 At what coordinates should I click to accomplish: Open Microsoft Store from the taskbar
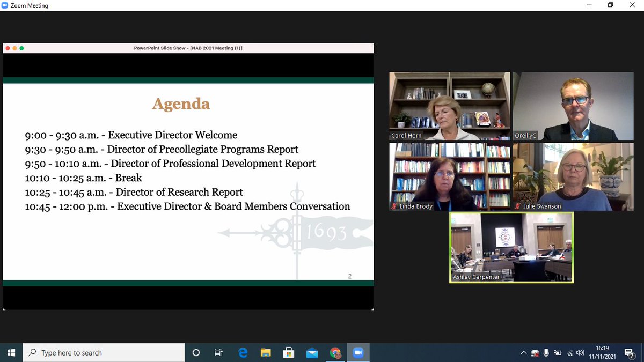289,352
